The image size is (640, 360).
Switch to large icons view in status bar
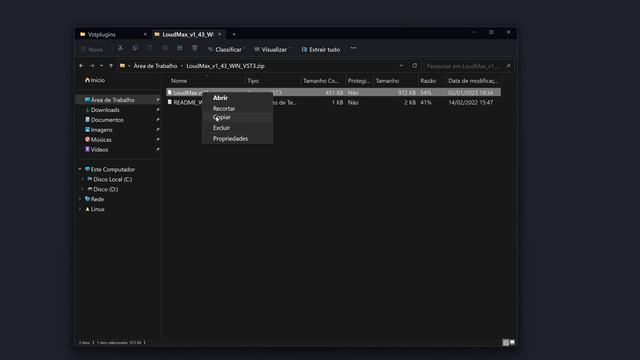tap(512, 342)
